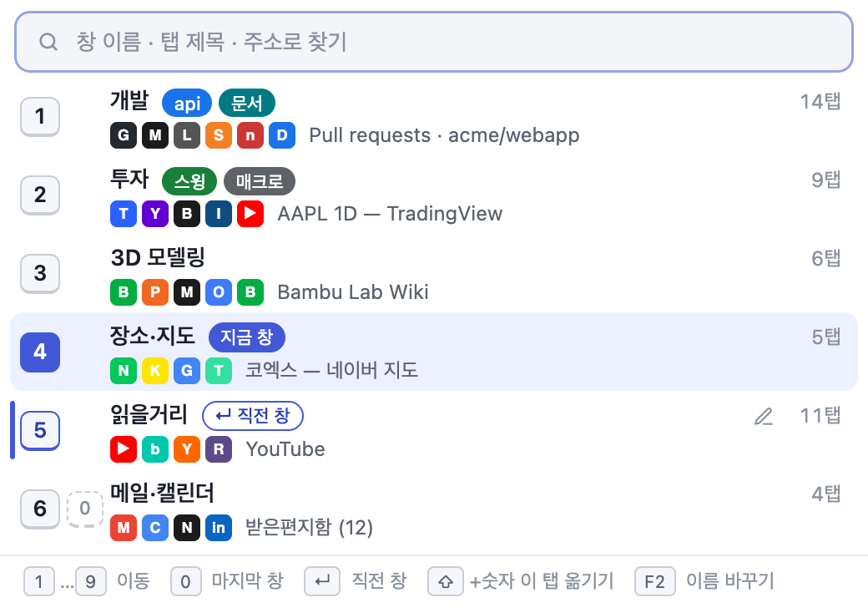Select the black M favicon in 3D 모델링 row
The image size is (868, 608).
[187, 292]
